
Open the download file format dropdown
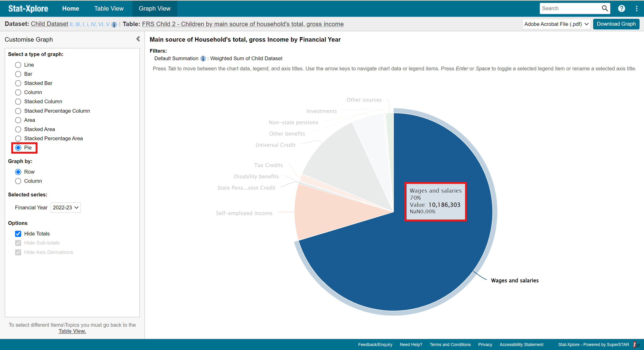tap(556, 24)
